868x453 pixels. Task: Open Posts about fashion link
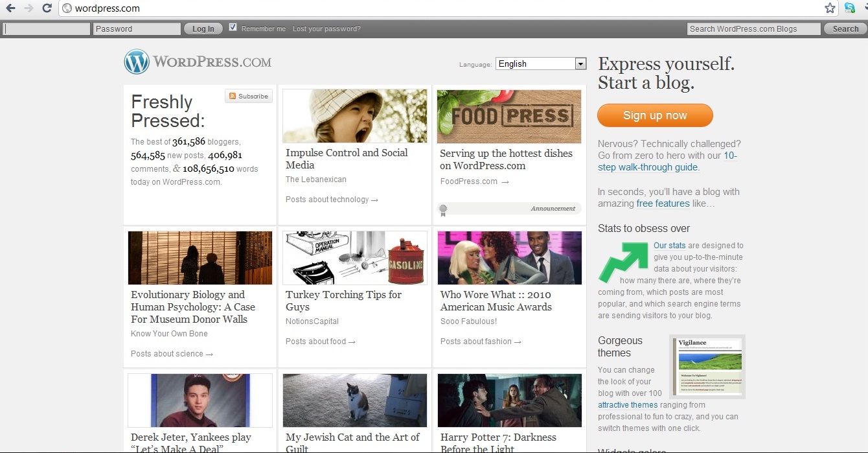[481, 342]
